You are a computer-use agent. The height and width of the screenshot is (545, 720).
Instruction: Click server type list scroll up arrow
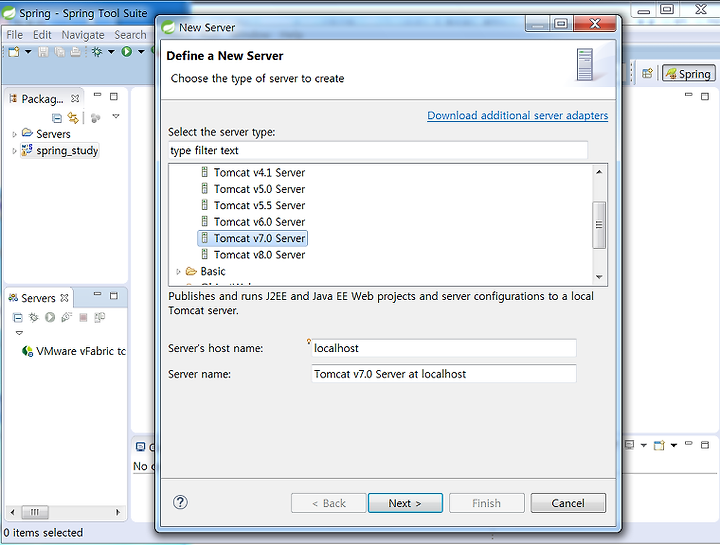coord(599,172)
